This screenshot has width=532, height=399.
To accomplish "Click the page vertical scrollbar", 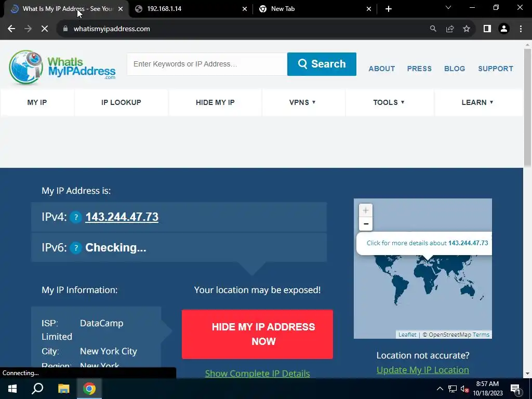I will pos(527,107).
